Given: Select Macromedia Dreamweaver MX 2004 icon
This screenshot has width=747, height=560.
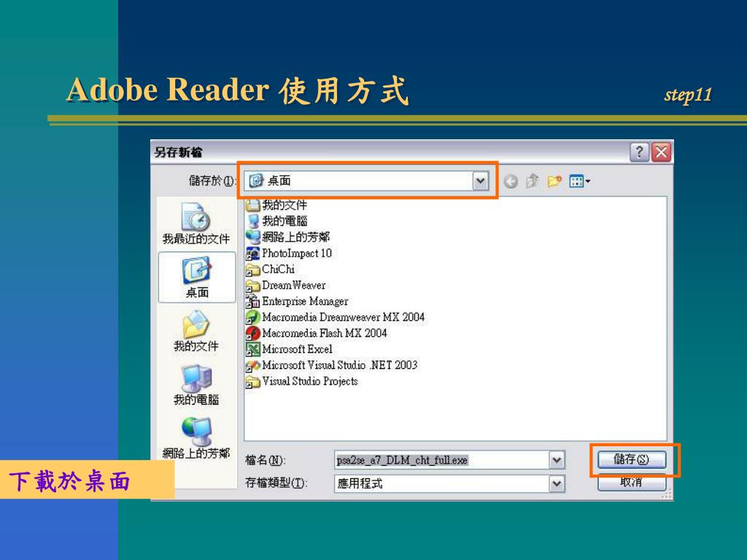Looking at the screenshot, I should 252,318.
